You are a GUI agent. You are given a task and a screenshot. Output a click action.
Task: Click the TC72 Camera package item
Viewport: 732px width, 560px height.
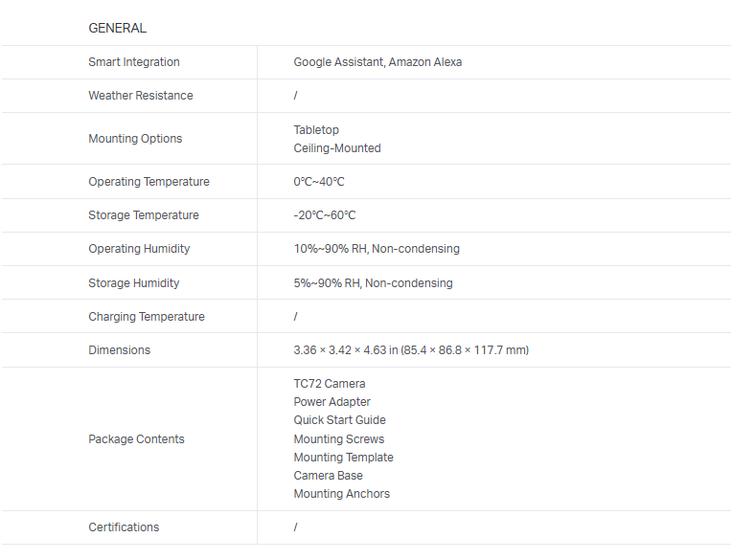tap(330, 384)
